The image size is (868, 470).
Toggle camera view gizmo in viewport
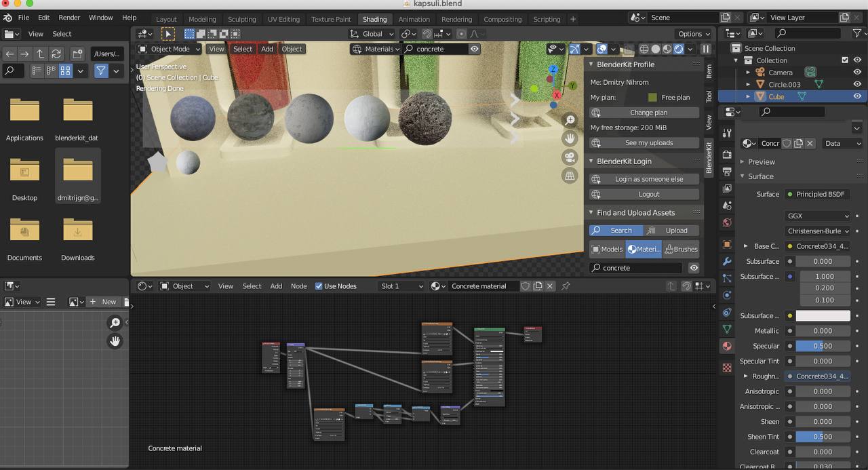(x=570, y=157)
